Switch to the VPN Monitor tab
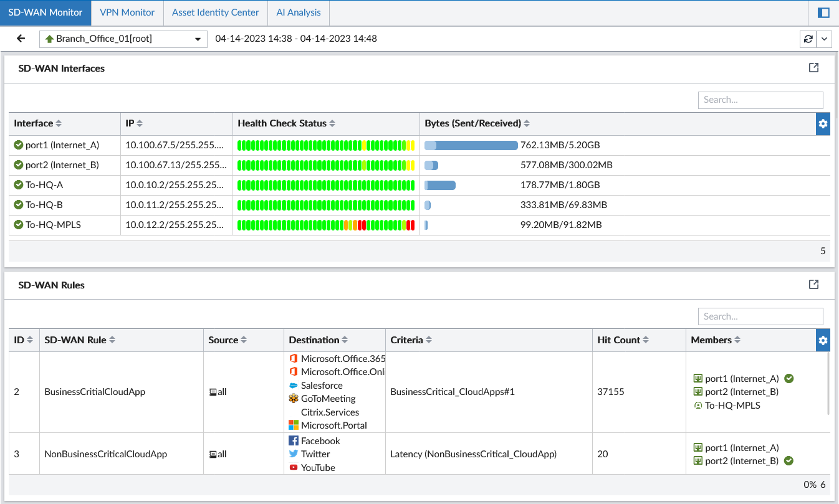 coord(127,12)
